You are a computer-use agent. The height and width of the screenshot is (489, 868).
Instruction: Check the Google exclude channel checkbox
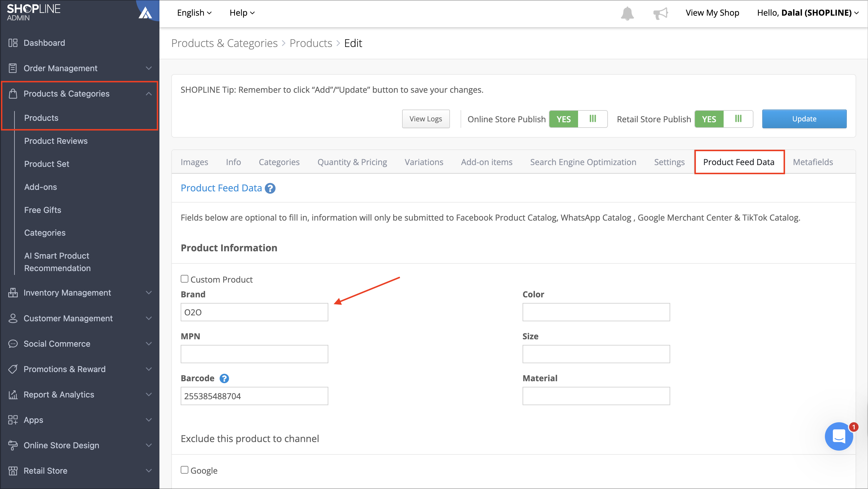pos(184,470)
